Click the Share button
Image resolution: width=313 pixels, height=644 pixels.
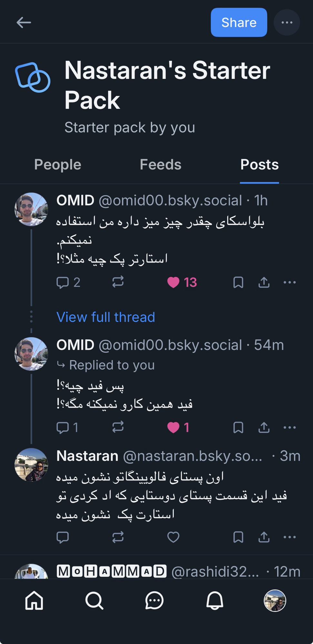[239, 23]
